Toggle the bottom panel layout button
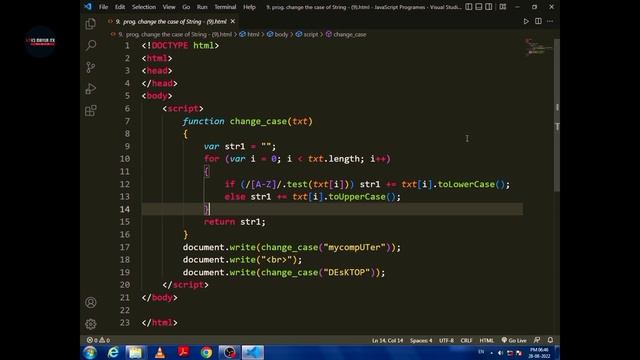This screenshot has height=360, width=640. coord(479,7)
